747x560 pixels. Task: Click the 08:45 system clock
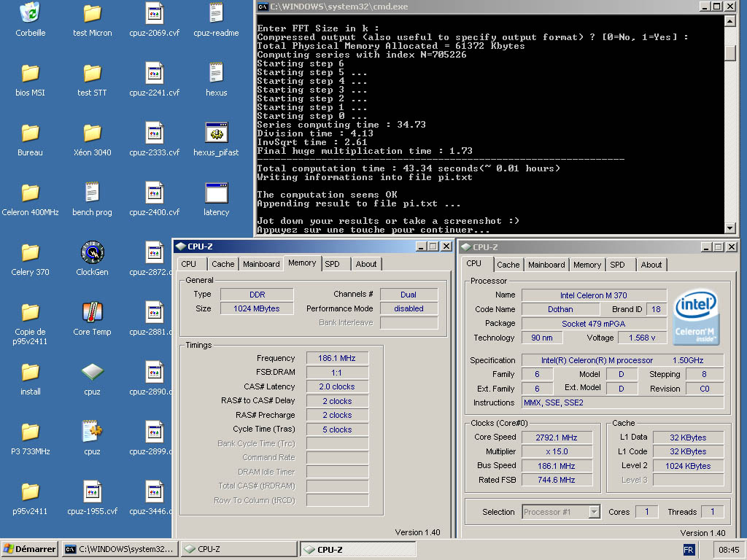click(x=729, y=550)
